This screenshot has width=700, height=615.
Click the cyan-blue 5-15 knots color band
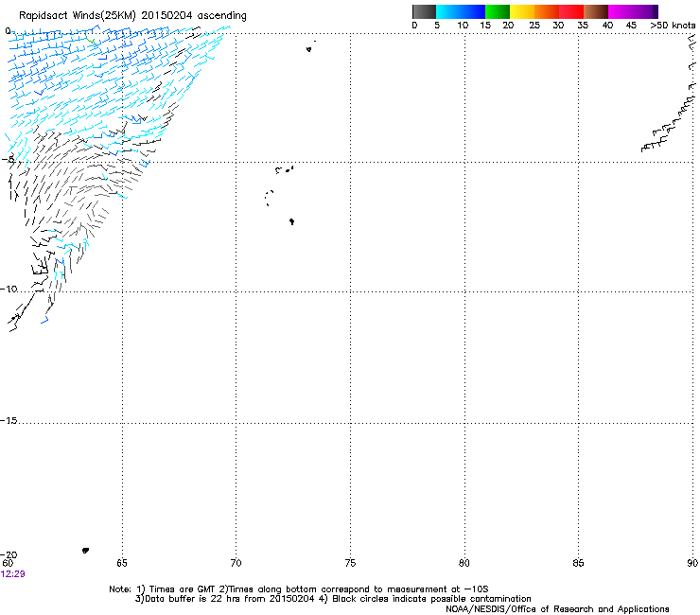click(461, 11)
